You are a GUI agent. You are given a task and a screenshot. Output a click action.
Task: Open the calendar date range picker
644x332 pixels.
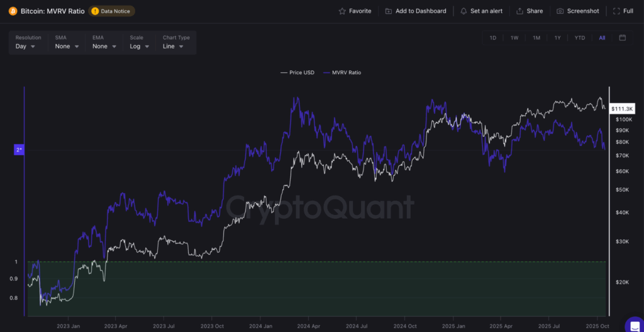coord(622,38)
